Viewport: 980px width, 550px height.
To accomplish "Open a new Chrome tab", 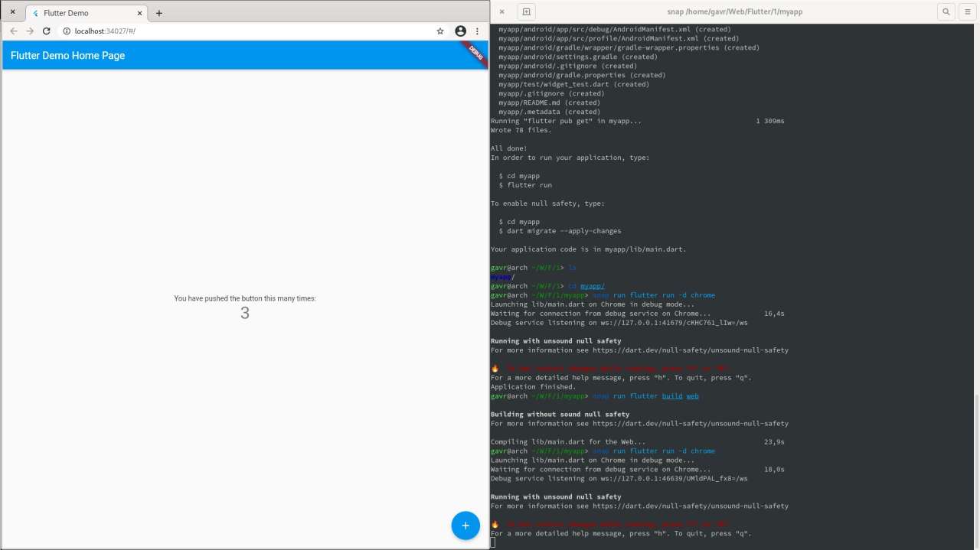I will click(159, 13).
